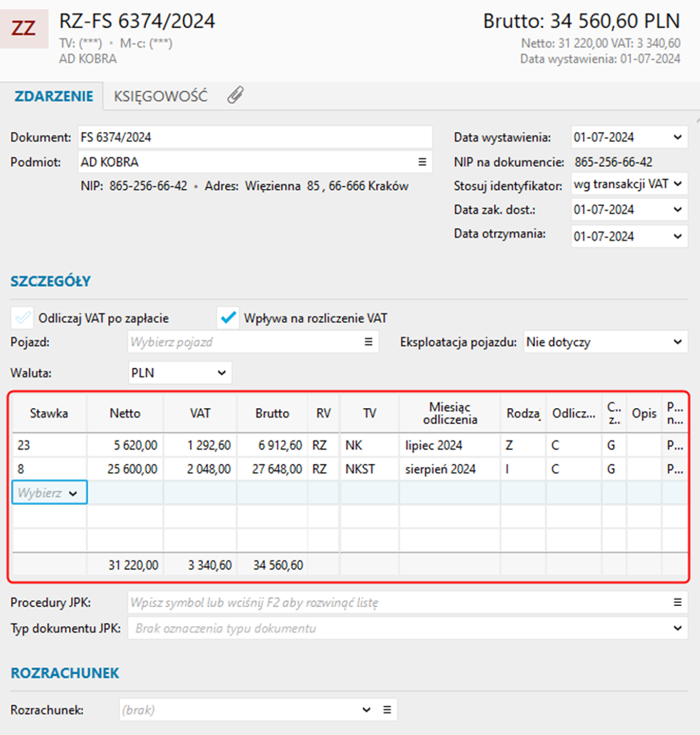Click Netto cell 25 600,00
Viewport: 700px width, 735px height.
click(125, 469)
